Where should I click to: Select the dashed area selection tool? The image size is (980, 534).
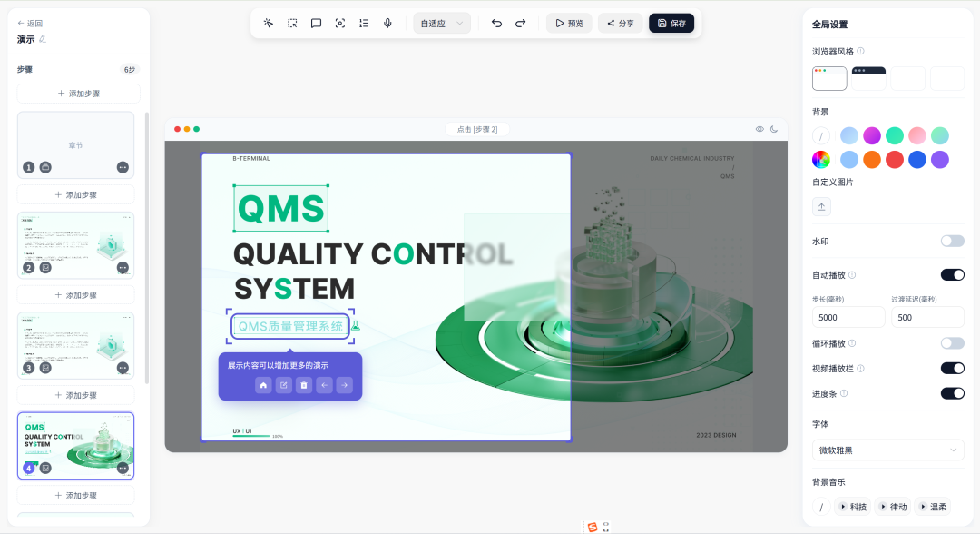point(292,23)
